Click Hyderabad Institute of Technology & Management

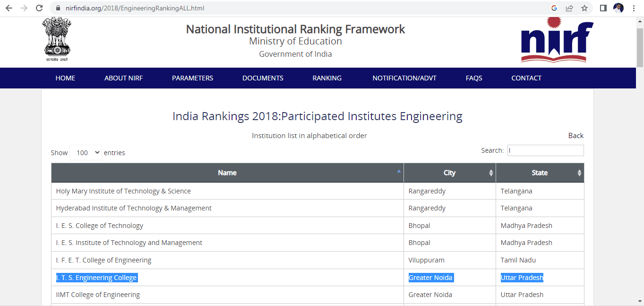134,208
